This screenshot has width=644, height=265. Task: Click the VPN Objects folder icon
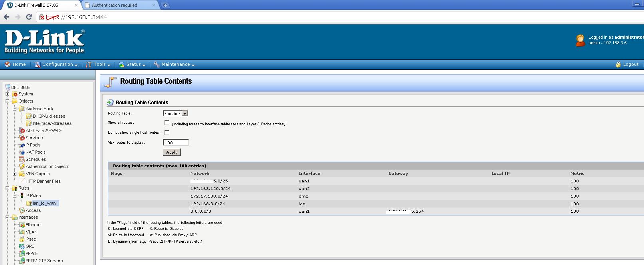click(22, 174)
